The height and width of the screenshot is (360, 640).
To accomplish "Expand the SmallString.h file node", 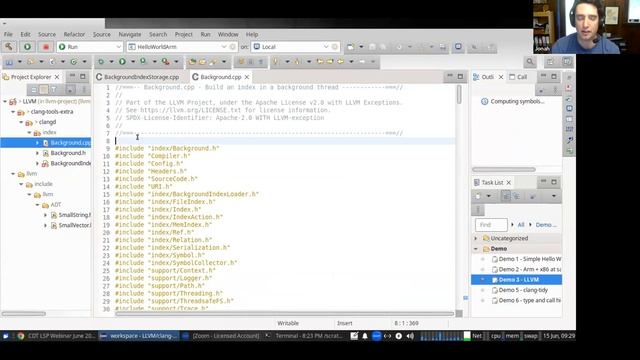I will 46,215.
